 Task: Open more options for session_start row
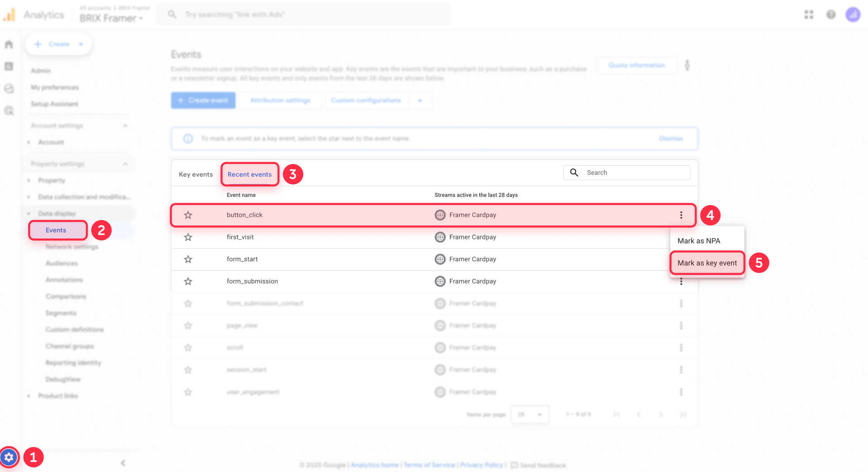pos(681,370)
